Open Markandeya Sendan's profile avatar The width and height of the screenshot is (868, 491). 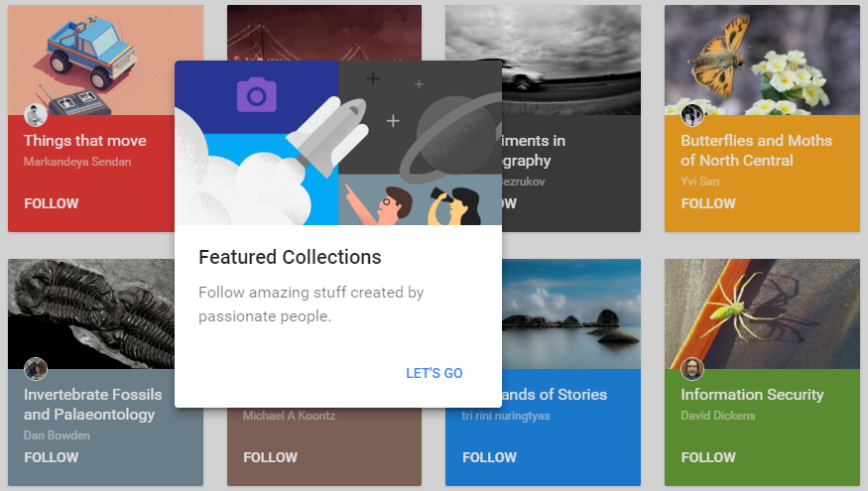36,114
